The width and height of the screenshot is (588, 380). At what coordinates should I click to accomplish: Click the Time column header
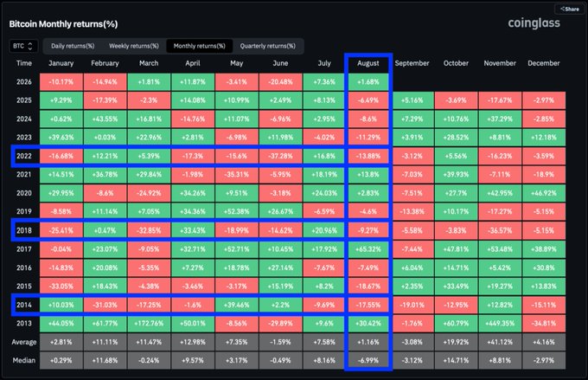point(24,63)
